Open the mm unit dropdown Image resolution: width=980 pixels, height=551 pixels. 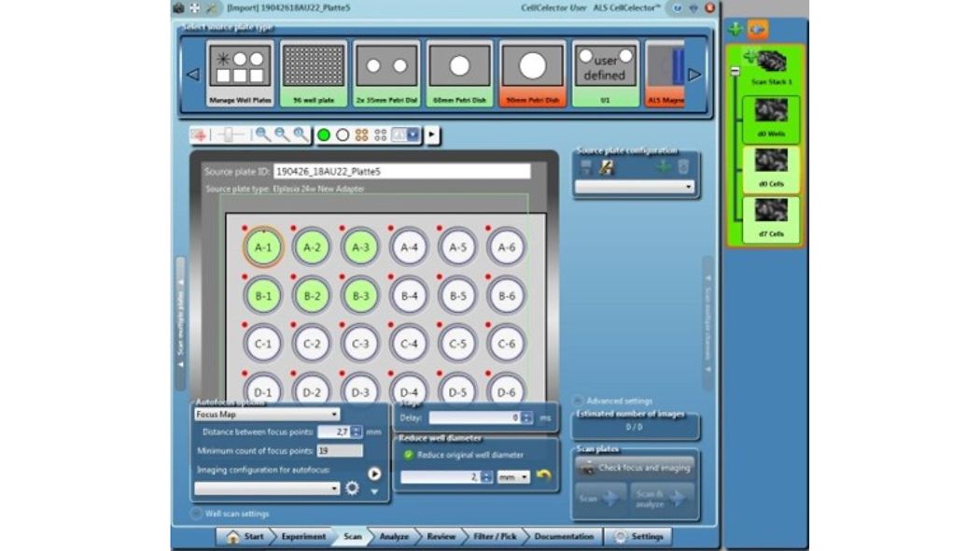point(512,476)
